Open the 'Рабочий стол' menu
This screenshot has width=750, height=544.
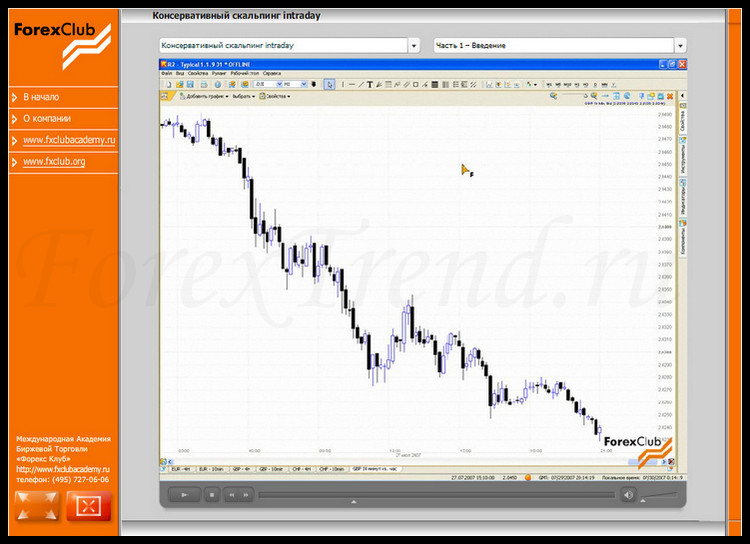(x=245, y=73)
